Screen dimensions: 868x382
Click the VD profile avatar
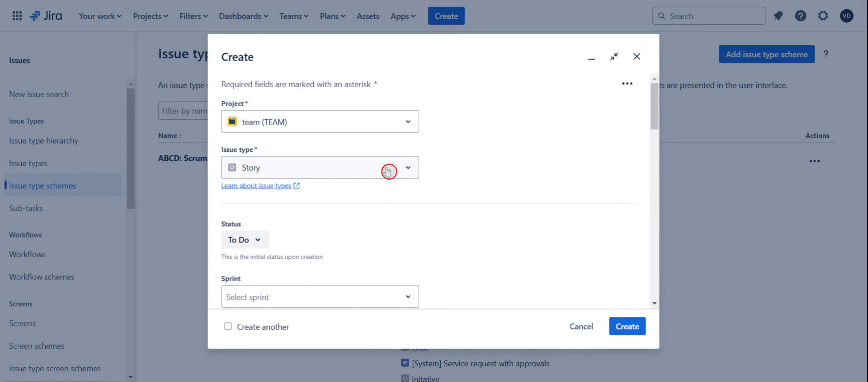[846, 16]
